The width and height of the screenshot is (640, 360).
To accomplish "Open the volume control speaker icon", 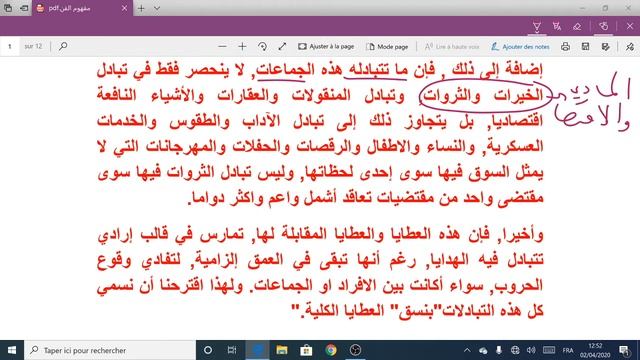I will pos(531,350).
